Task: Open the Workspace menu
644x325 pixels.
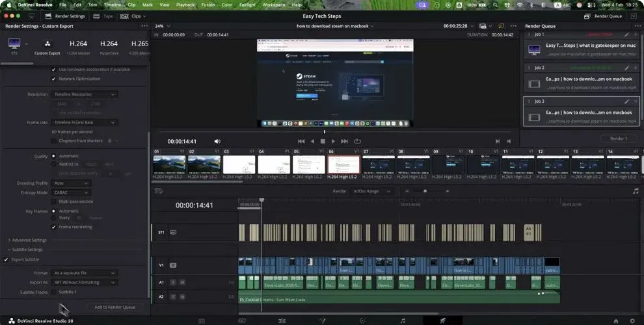Action: point(273,5)
